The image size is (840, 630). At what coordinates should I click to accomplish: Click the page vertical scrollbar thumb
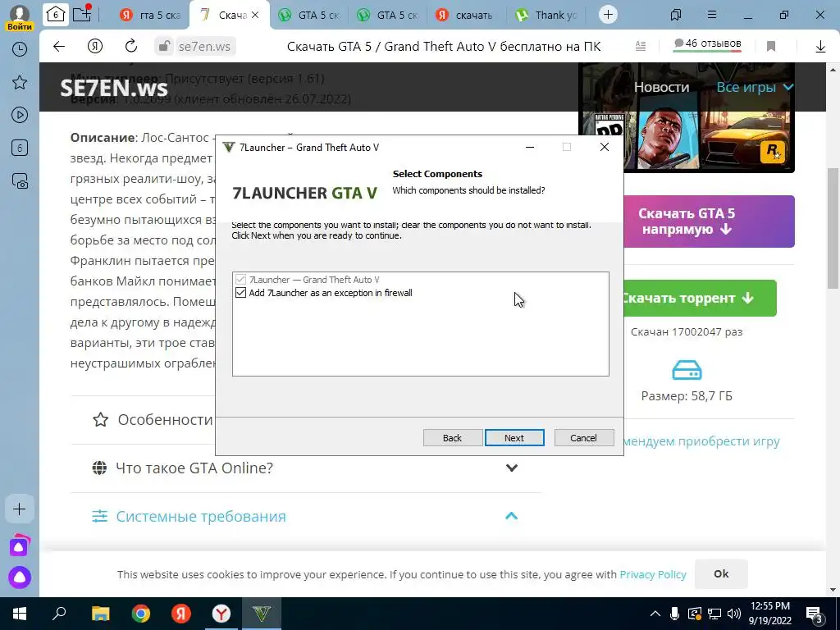833,228
